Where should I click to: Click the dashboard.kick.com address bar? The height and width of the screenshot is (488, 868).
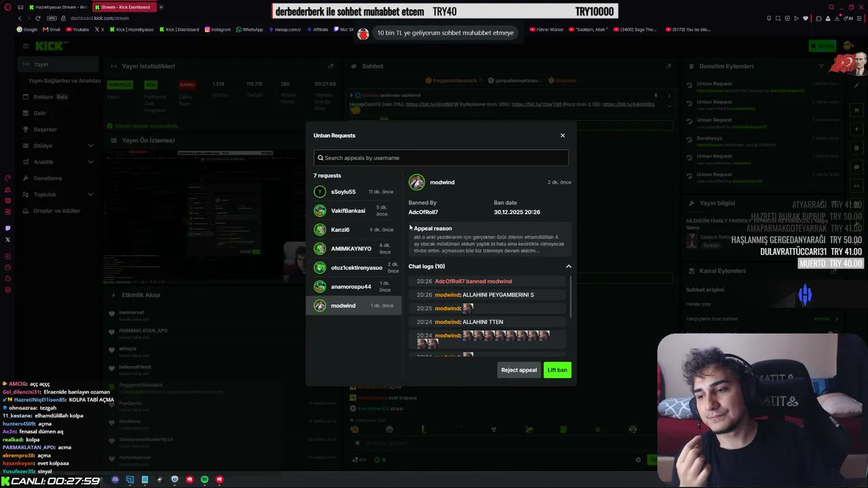coord(100,18)
